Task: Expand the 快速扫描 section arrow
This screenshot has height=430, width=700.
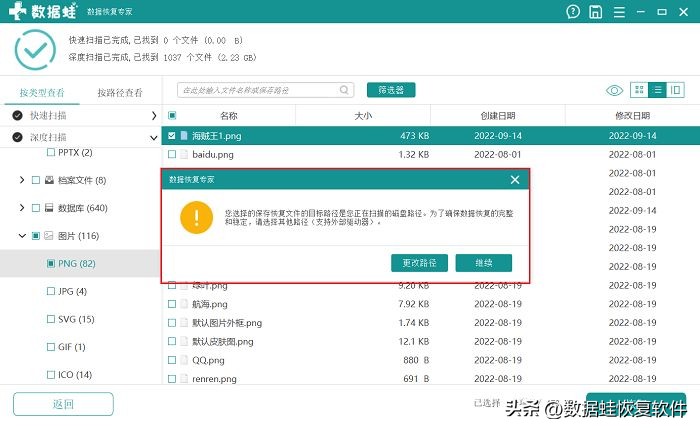Action: click(154, 116)
